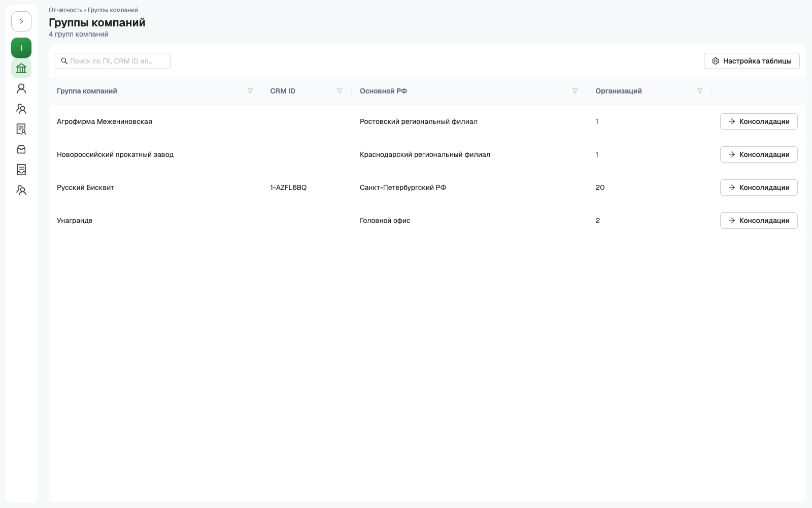Viewport: 812px width, 508px height.
Task: Filter the Организаций column
Action: point(700,91)
